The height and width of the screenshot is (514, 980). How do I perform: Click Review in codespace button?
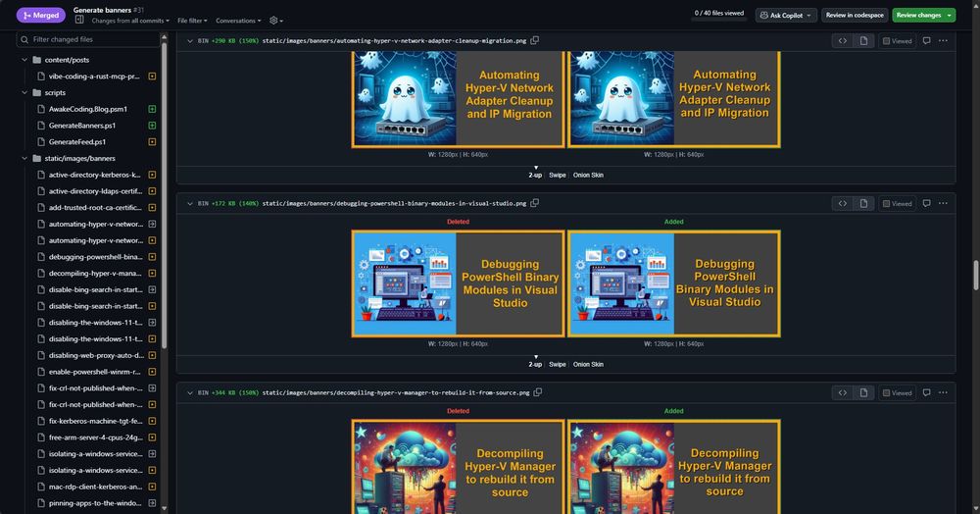[x=855, y=15]
